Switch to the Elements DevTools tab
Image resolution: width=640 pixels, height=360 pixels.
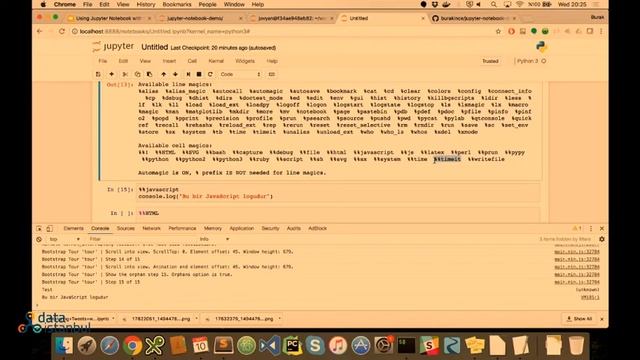73,229
